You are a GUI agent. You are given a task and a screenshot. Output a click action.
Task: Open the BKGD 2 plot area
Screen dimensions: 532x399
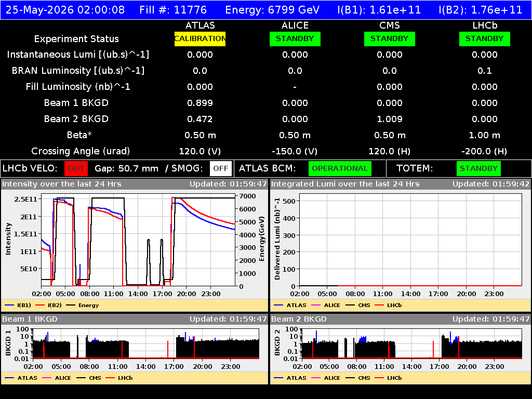412,343
